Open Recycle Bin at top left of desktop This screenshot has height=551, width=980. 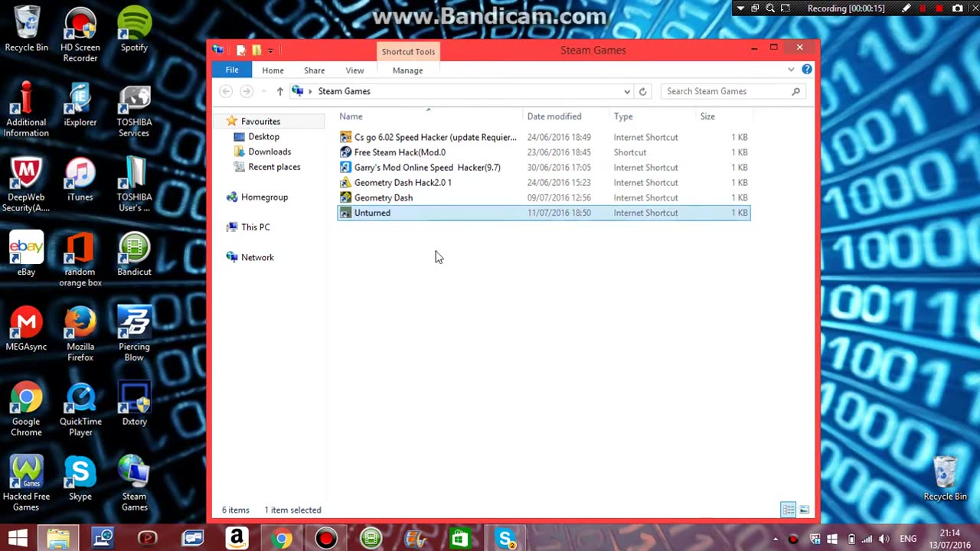point(26,30)
